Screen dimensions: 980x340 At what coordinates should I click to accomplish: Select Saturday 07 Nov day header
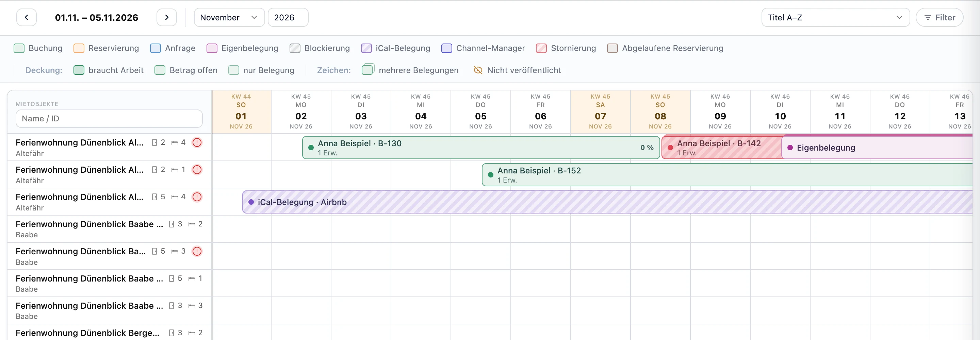600,112
